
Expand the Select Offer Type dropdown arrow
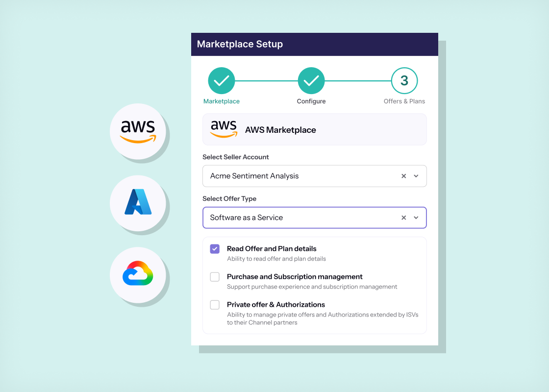(x=416, y=218)
